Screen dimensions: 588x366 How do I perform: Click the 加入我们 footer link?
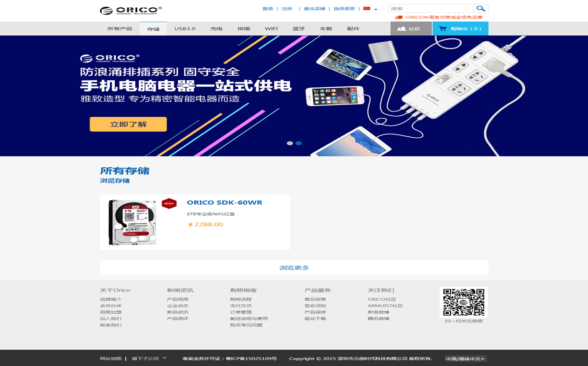111,319
